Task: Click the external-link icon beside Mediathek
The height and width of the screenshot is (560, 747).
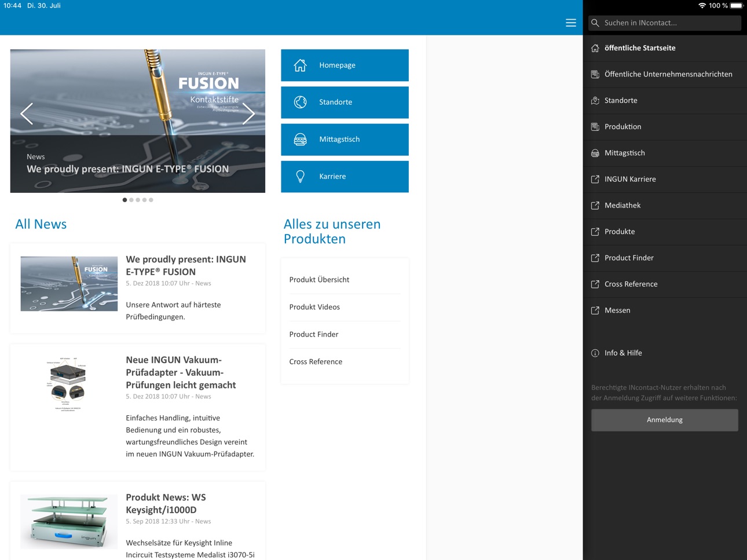Action: point(595,206)
